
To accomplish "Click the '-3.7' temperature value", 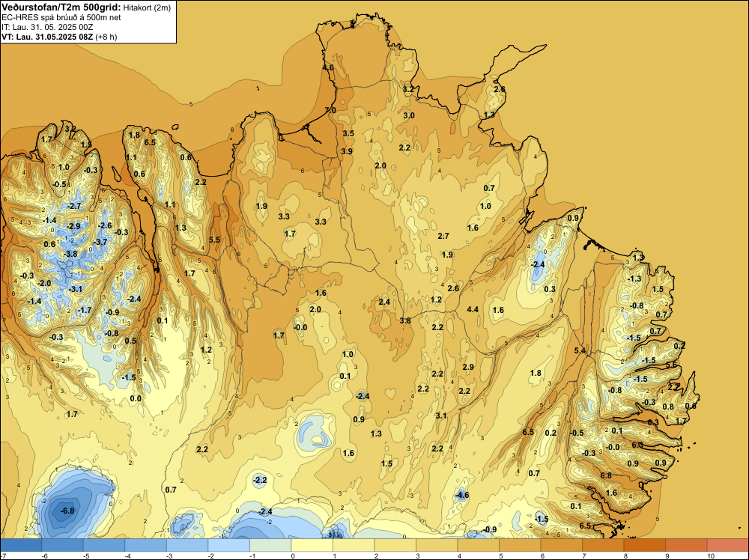I will pyautogui.click(x=100, y=242).
